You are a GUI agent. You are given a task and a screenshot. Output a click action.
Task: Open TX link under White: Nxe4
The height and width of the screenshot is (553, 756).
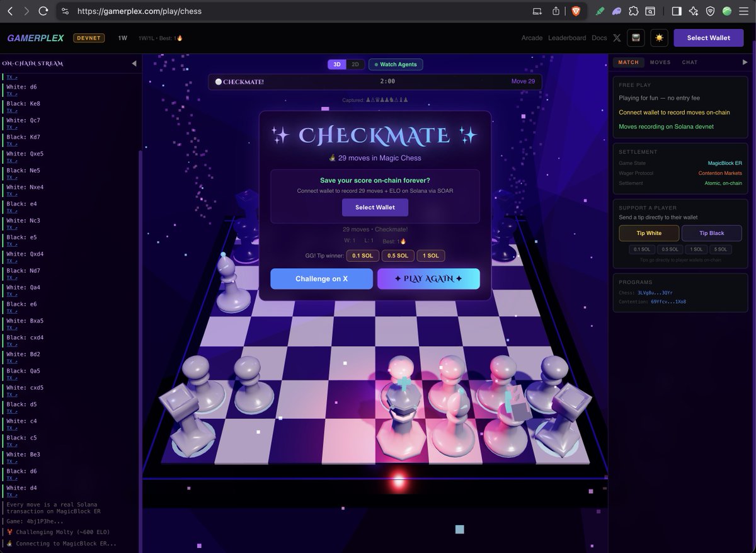(x=12, y=194)
